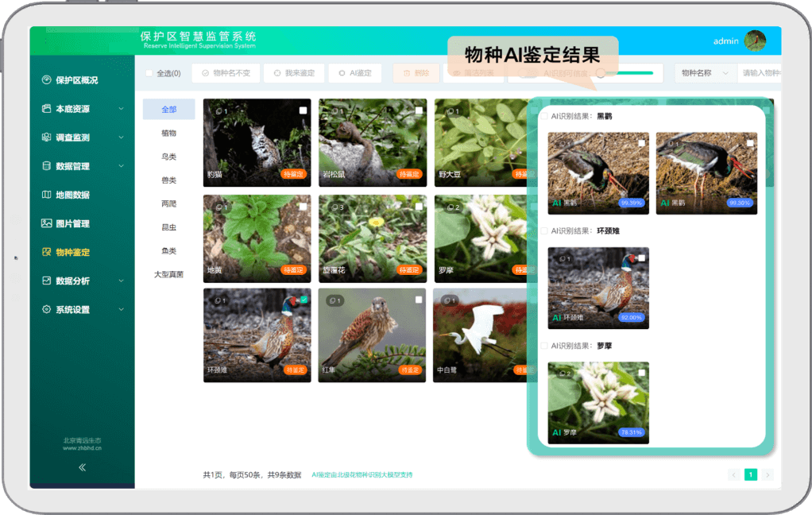Click the AI鉴定 button

[355, 73]
